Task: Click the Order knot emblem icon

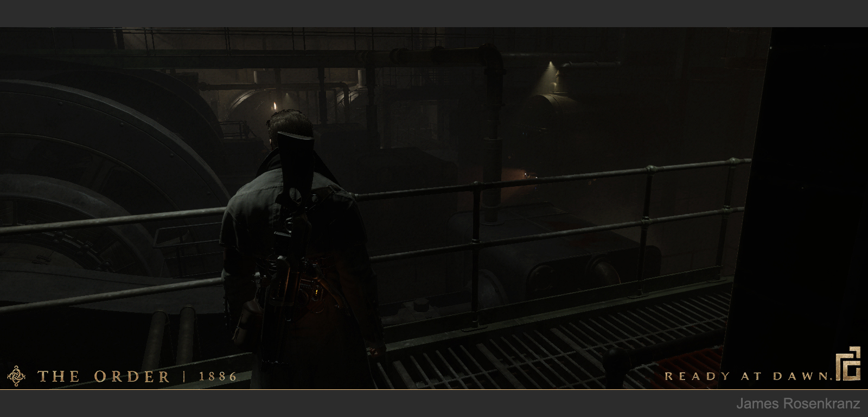Action: [16, 376]
